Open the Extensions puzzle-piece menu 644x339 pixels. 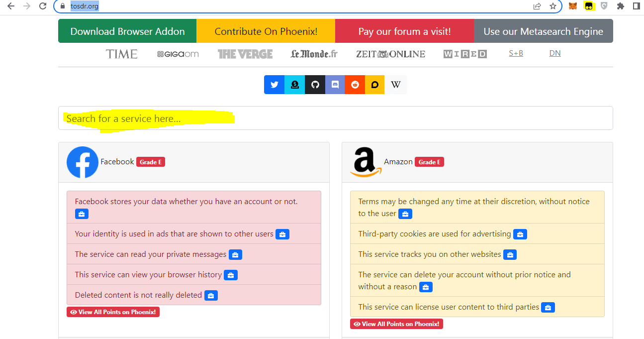click(x=620, y=6)
